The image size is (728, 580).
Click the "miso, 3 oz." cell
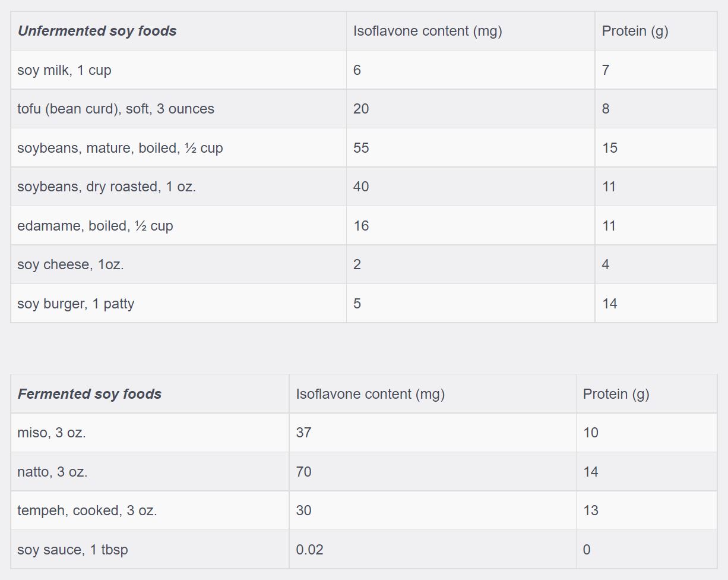[x=52, y=433]
